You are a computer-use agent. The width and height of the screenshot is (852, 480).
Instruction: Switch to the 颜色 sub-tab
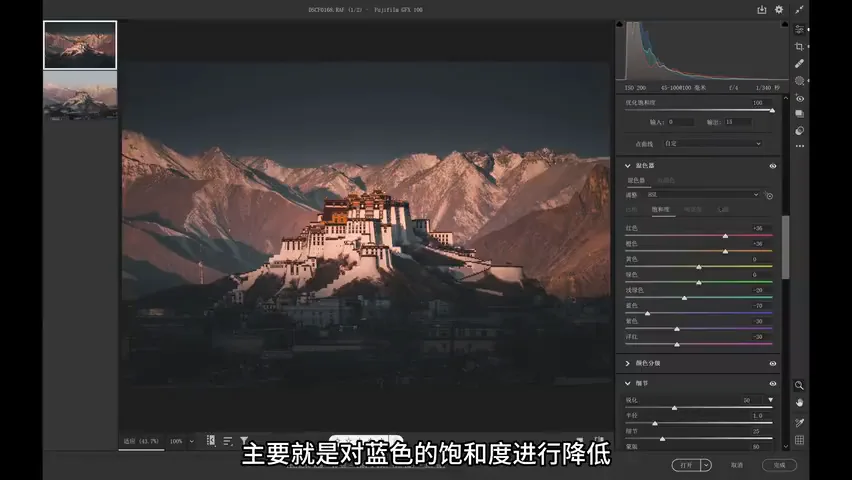[x=666, y=180]
